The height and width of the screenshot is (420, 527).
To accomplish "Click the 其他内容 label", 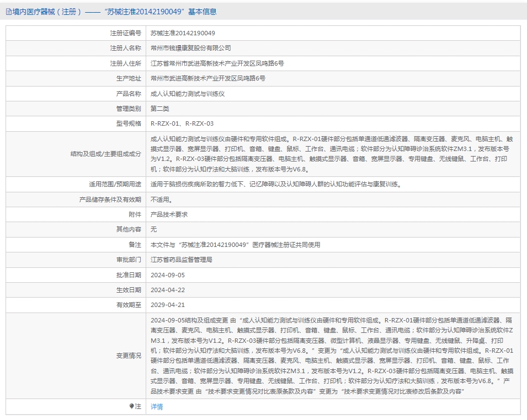I will click(129, 229).
